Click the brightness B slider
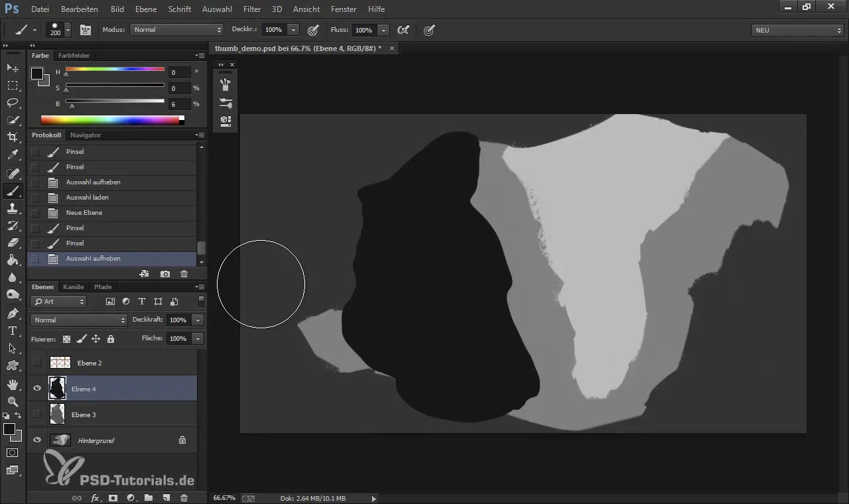849x504 pixels. coord(115,101)
